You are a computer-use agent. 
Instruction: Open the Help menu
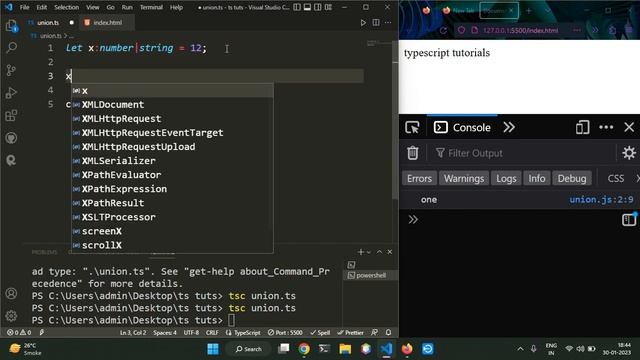176,7
